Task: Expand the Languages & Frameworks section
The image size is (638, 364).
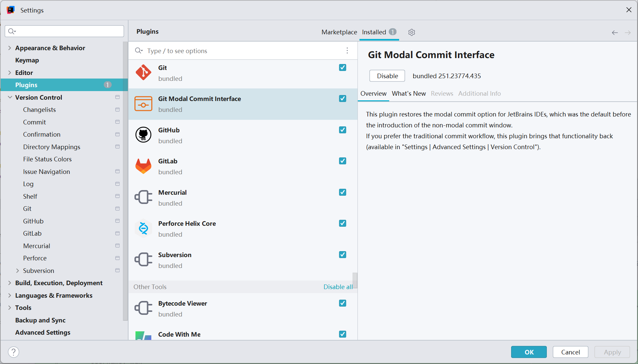Action: (10, 295)
